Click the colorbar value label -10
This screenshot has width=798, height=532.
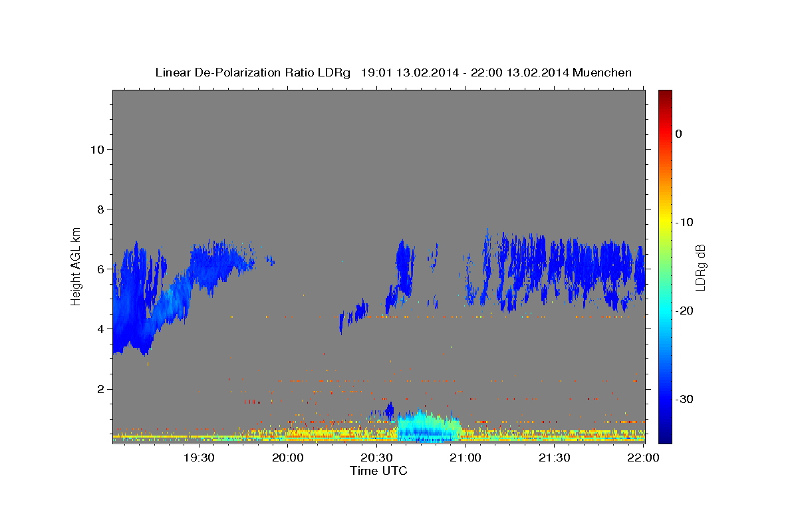pyautogui.click(x=684, y=222)
